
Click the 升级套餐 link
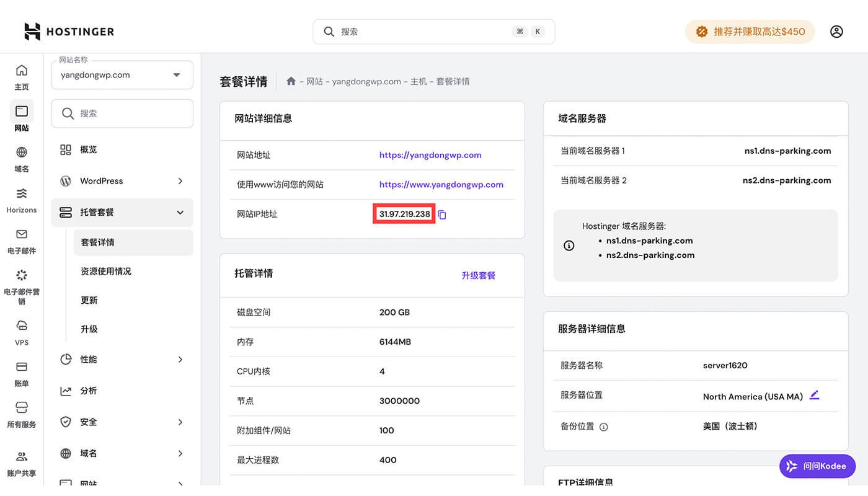click(478, 275)
